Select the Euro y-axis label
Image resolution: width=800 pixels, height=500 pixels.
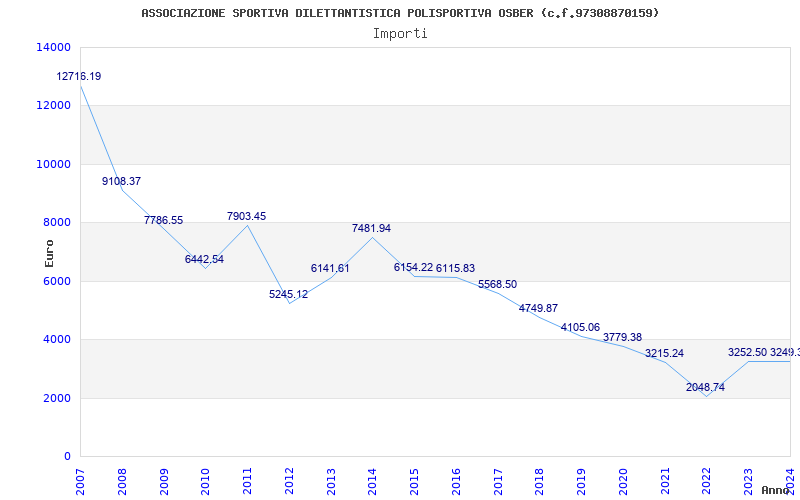point(50,252)
